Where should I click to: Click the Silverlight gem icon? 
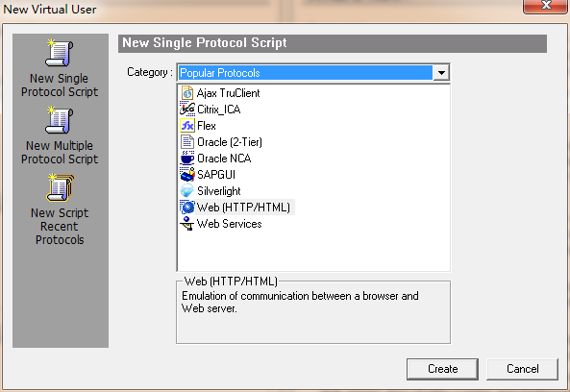coord(187,191)
